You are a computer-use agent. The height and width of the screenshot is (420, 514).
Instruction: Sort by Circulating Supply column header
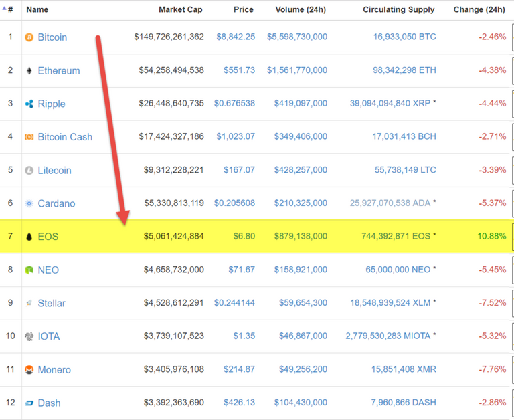(x=398, y=10)
